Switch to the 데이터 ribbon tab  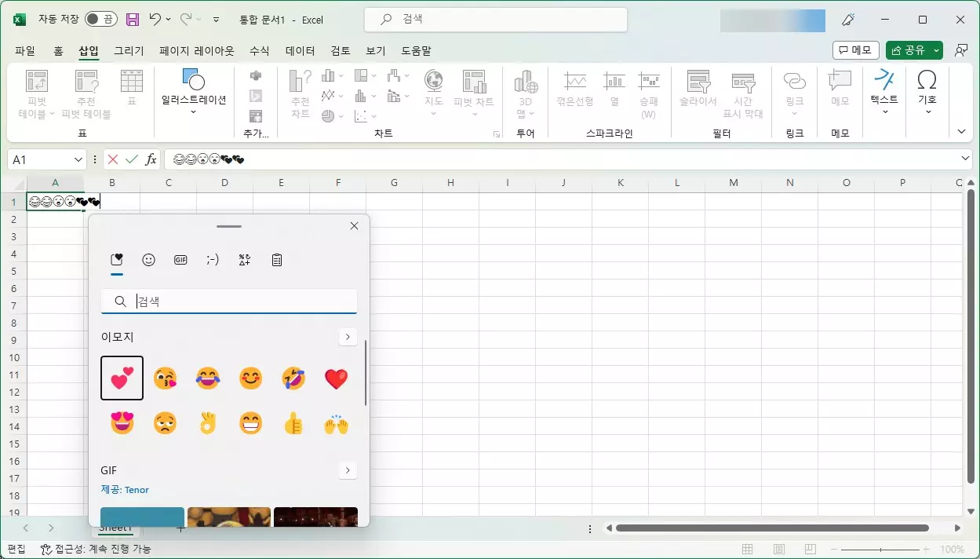tap(300, 50)
